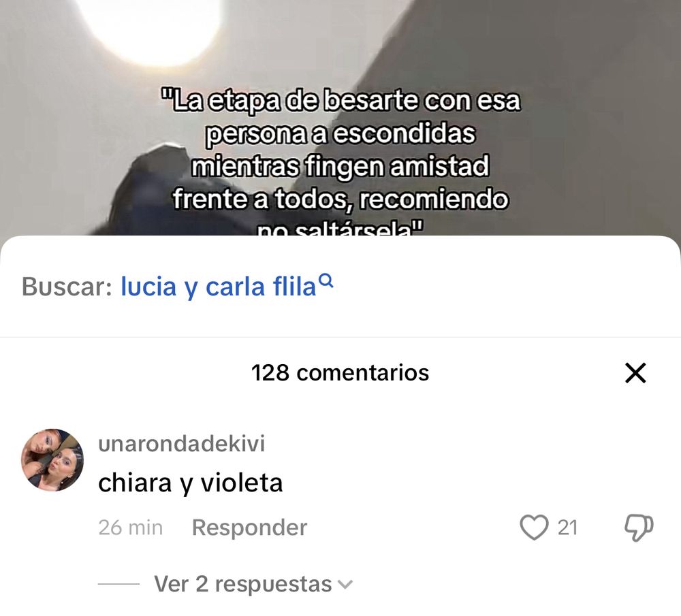Expand Ver 2 respuestas replies
The image size is (681, 616).
coord(243,584)
